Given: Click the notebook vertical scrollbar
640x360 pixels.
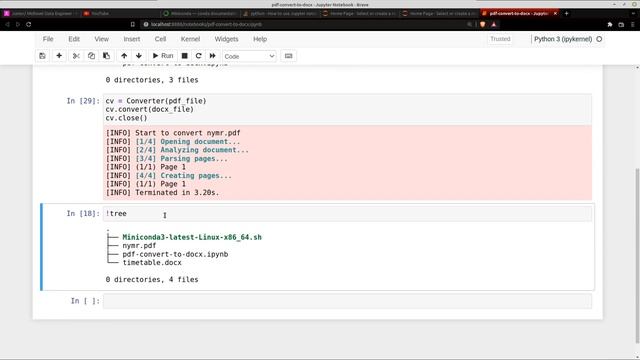Looking at the screenshot, I should [x=637, y=255].
